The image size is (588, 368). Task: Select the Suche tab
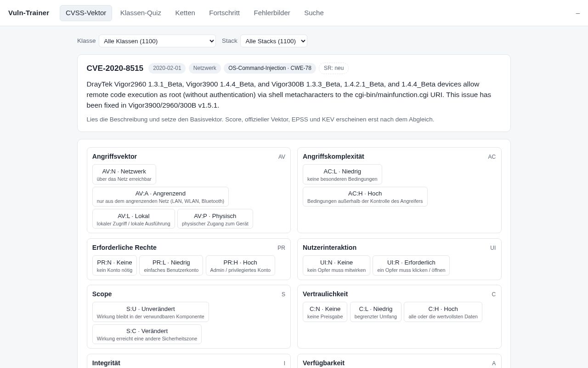pyautogui.click(x=314, y=13)
